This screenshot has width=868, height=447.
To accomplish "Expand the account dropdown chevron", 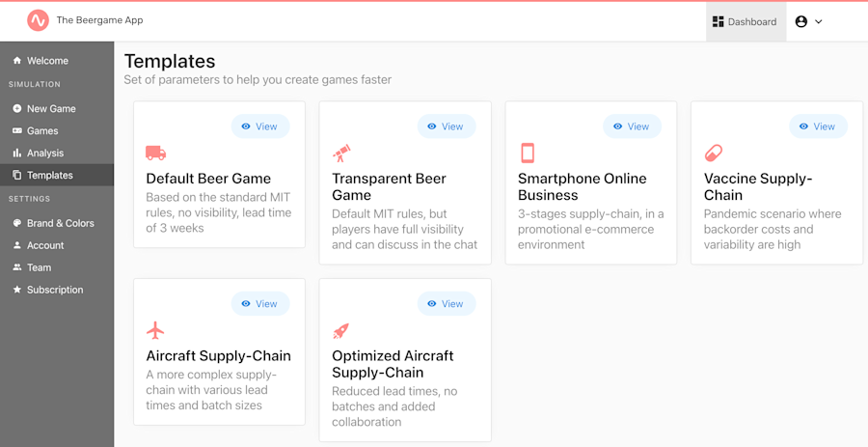I will (x=819, y=21).
